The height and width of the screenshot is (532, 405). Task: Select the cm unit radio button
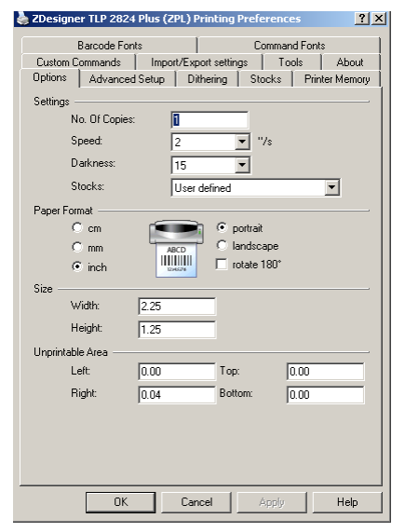click(x=77, y=227)
